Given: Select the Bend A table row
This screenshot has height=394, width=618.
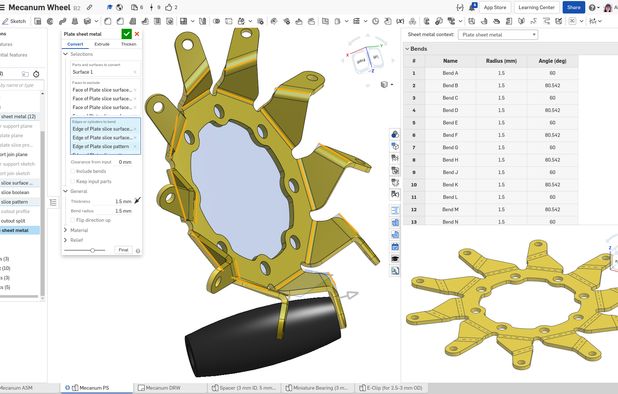Looking at the screenshot, I should [490, 73].
